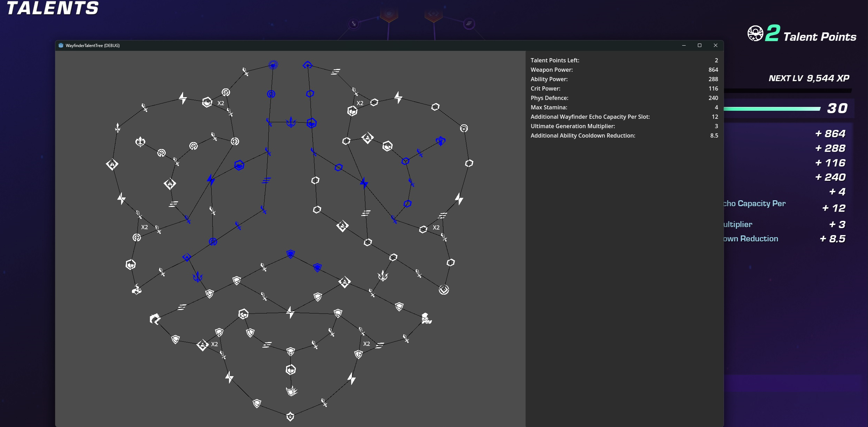Click '+ 864' bonus in Talents window

pyautogui.click(x=830, y=134)
